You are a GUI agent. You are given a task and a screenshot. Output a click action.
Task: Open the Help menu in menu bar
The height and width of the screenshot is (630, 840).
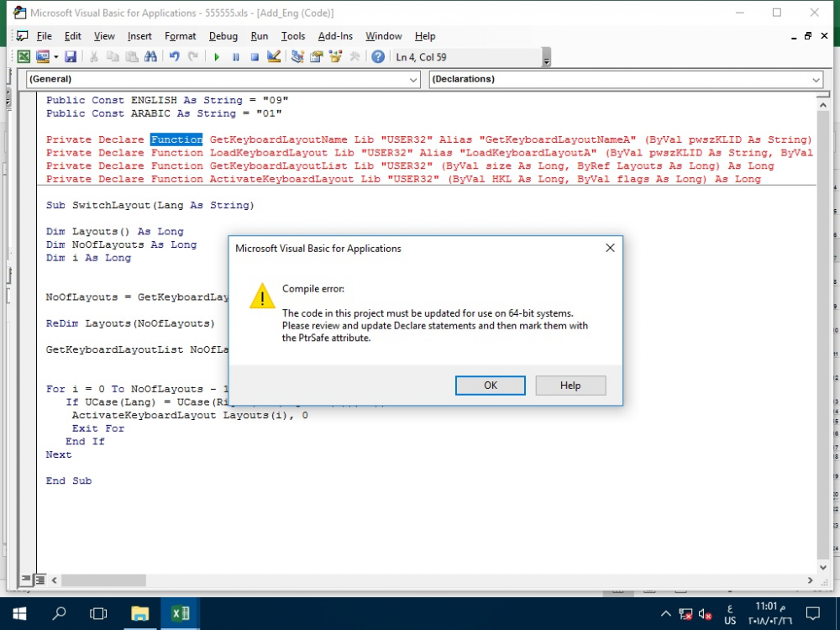[x=425, y=36]
